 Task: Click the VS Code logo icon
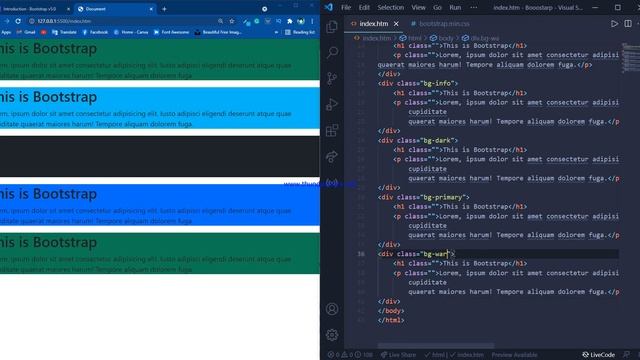[329, 7]
